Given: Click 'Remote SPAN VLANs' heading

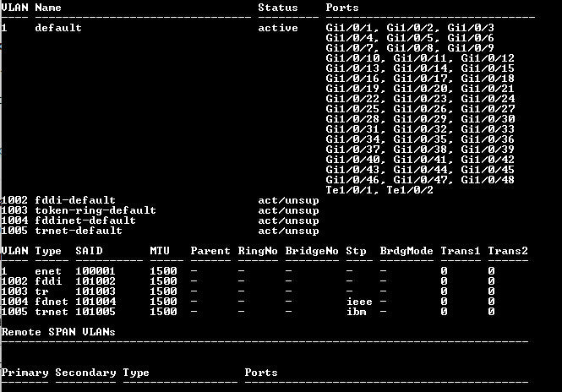Looking at the screenshot, I should pyautogui.click(x=58, y=332).
